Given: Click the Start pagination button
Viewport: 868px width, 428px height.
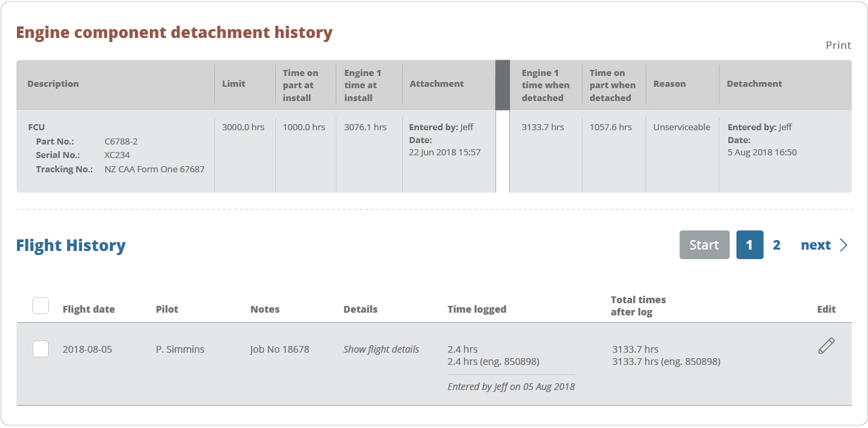Looking at the screenshot, I should click(704, 245).
